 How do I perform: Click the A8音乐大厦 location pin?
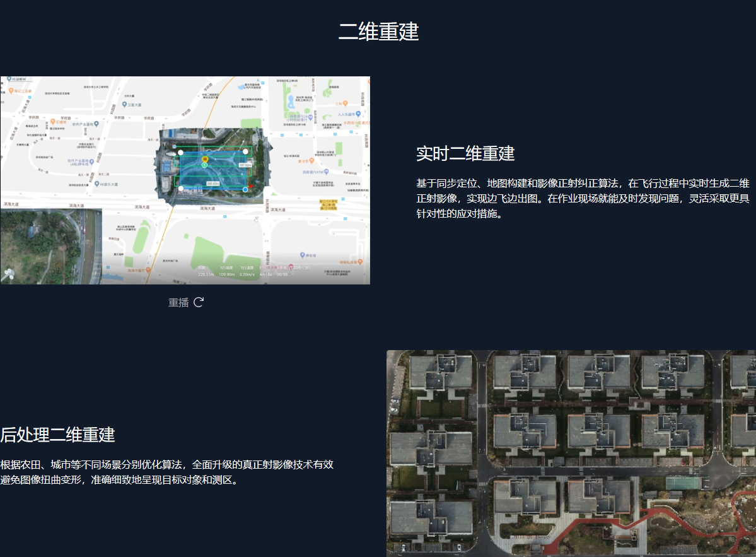[96, 185]
